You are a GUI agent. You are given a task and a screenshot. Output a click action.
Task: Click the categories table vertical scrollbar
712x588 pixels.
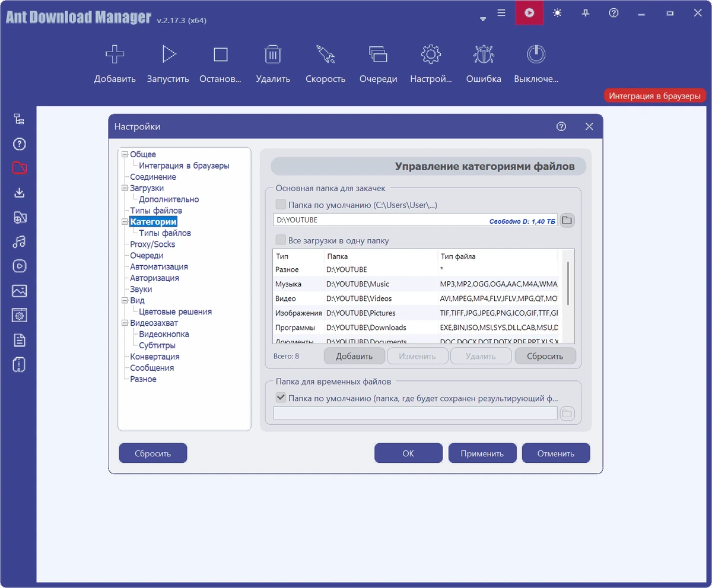click(x=568, y=284)
